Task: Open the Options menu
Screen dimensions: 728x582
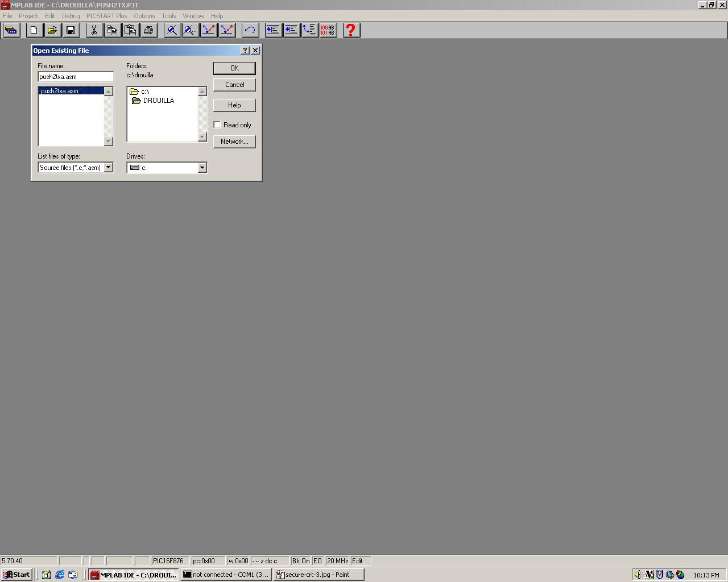Action: (x=144, y=16)
